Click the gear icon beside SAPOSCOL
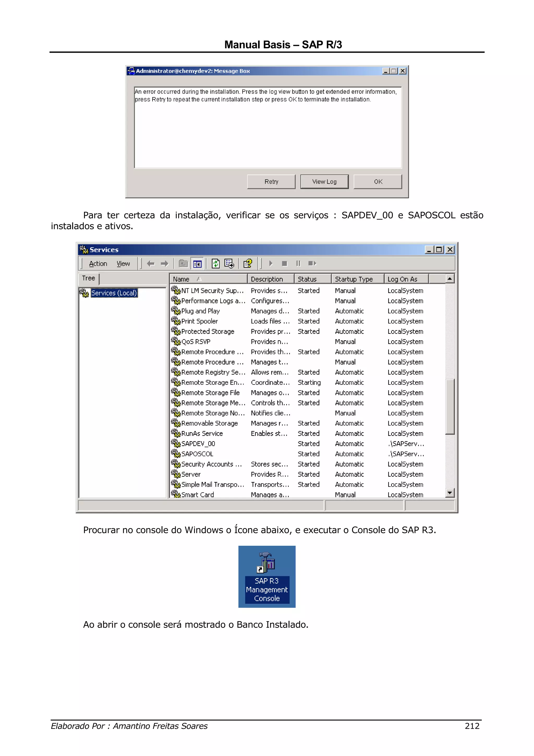This screenshot has width=534, height=756. pos(176,453)
